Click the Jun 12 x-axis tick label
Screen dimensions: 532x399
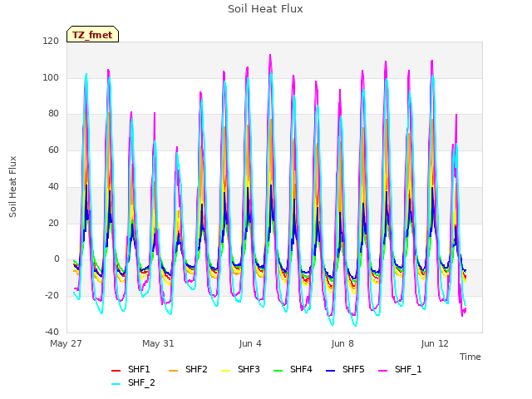point(435,343)
